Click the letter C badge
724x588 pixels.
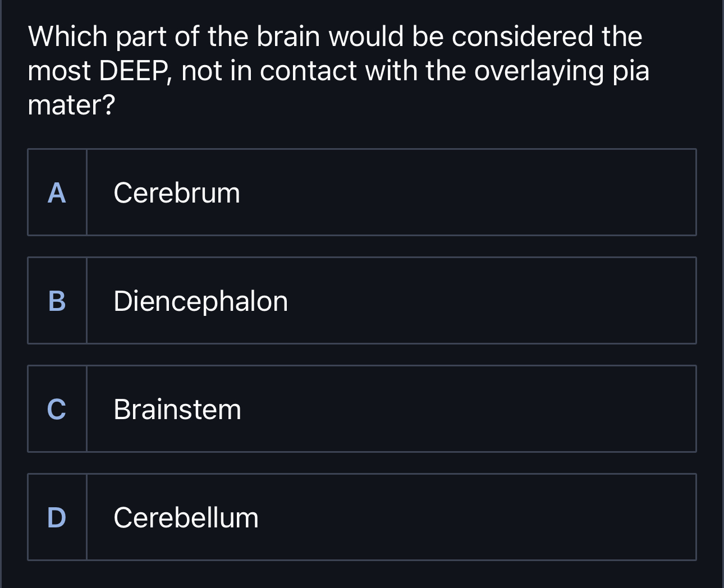(57, 410)
